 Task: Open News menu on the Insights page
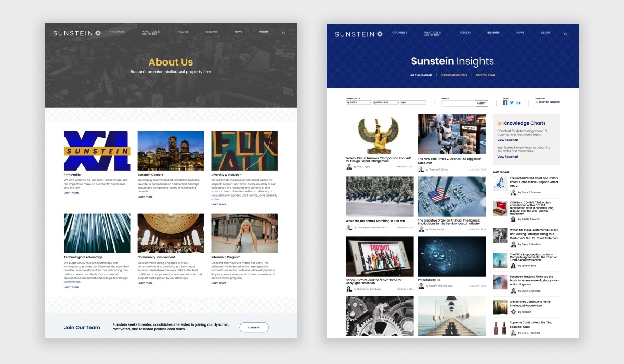point(520,33)
